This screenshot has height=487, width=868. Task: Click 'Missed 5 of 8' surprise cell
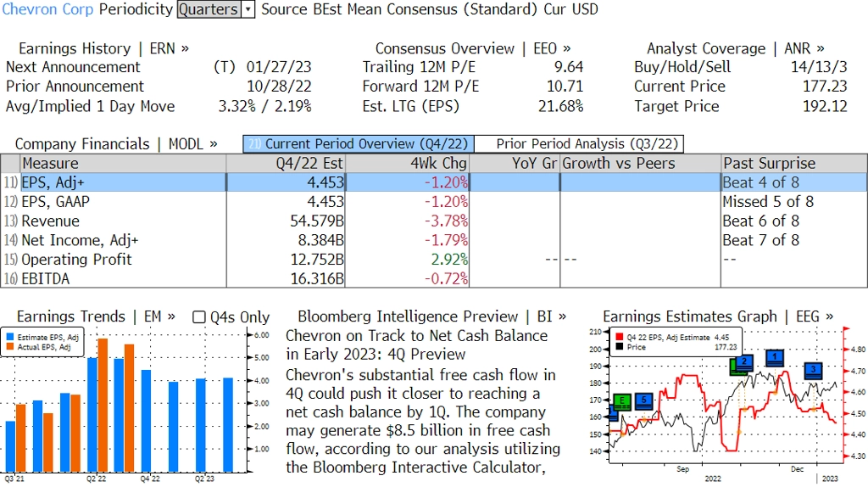pos(768,202)
